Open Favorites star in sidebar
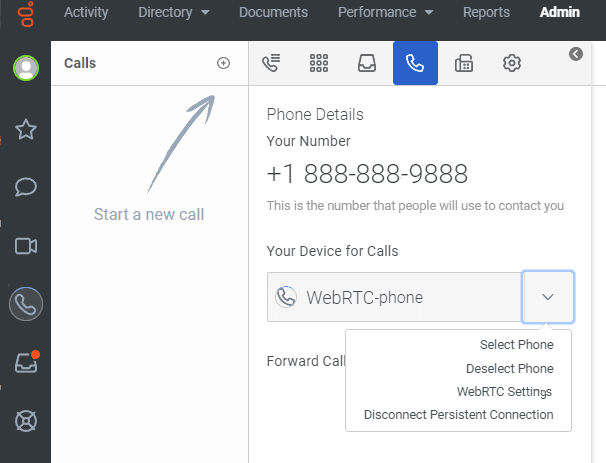The image size is (606, 463). [26, 129]
